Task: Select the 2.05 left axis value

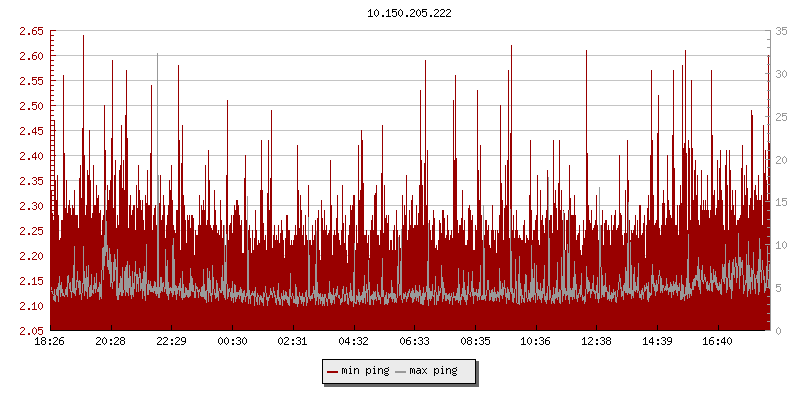Action: click(30, 331)
